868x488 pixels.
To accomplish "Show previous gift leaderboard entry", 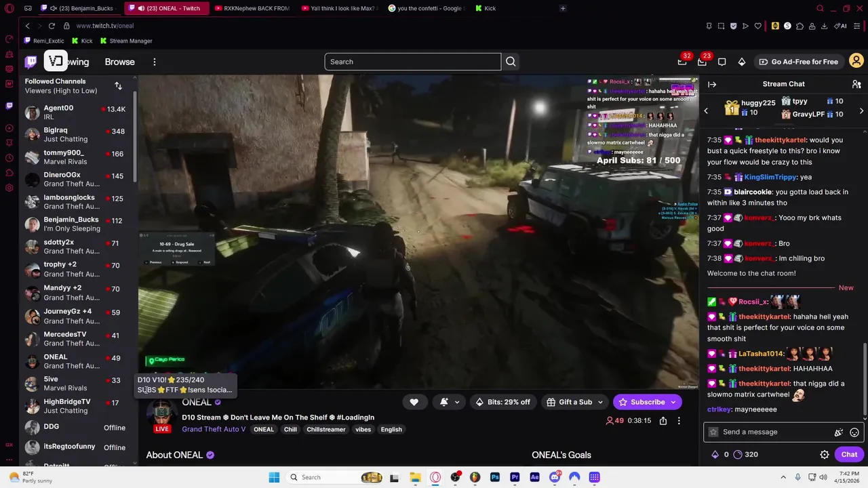I will click(x=706, y=111).
